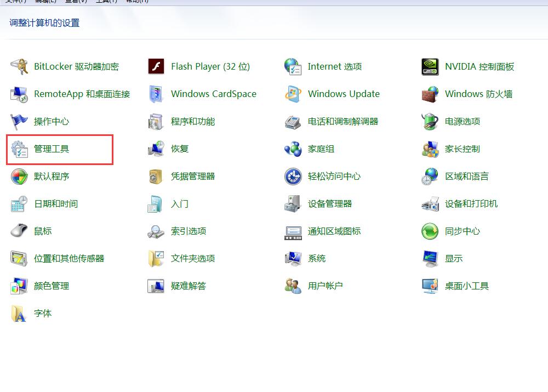Click the 程序和功能 icon

pos(156,121)
